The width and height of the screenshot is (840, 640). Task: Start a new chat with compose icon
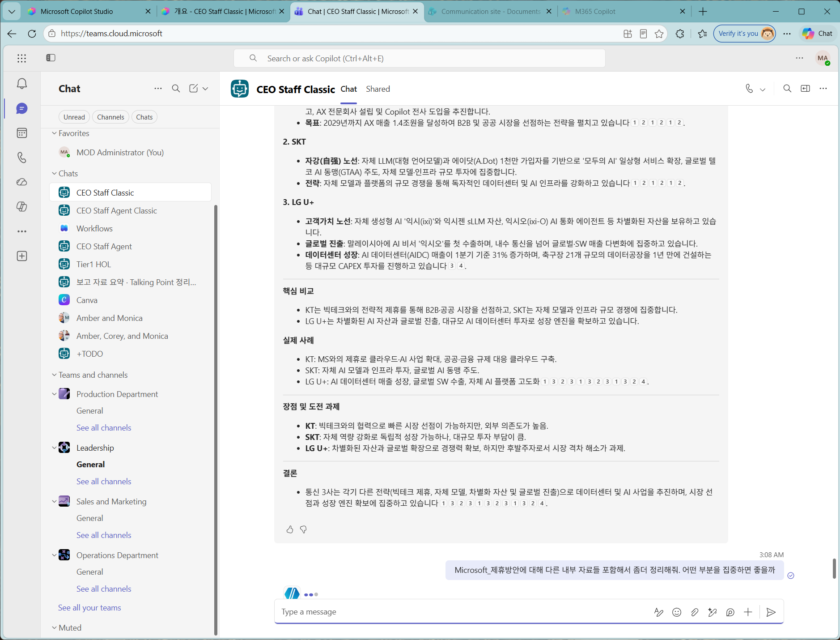click(x=193, y=89)
